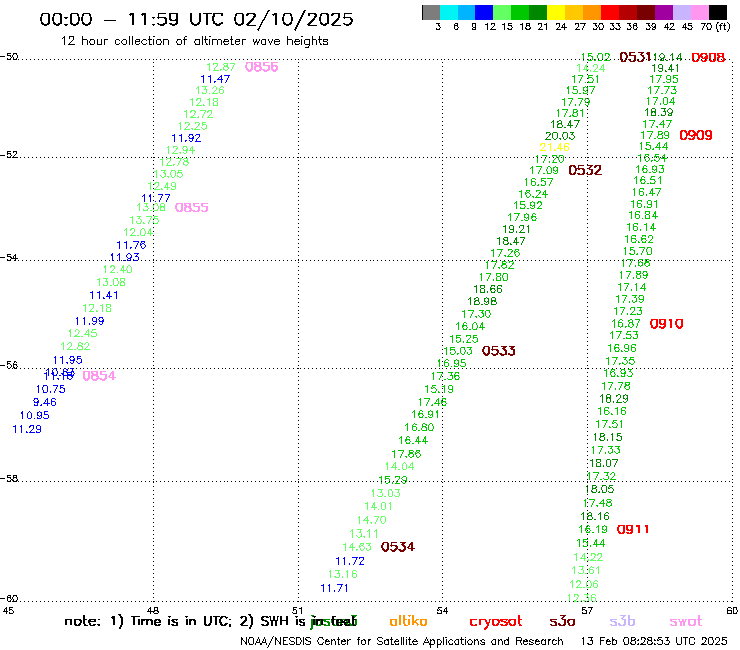Viewport: 740px width, 650px height.
Task: Select the swot time label 0854
Action: click(99, 376)
